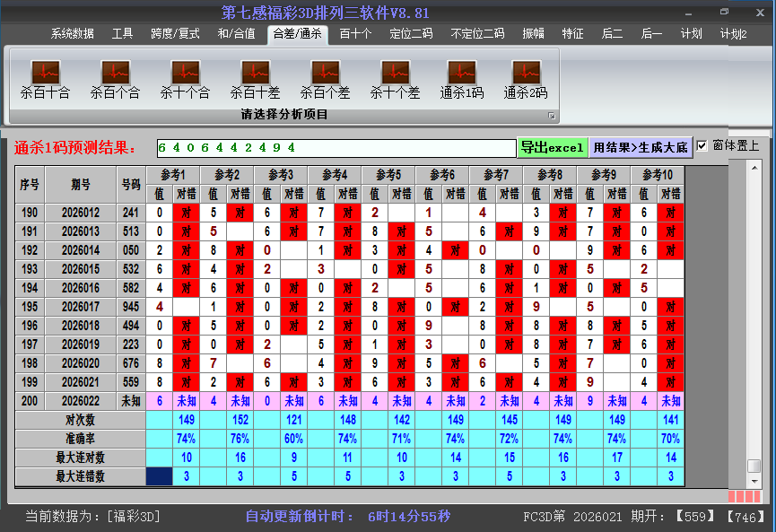Click the 导出excel button
This screenshot has height=532, width=776.
[x=553, y=145]
